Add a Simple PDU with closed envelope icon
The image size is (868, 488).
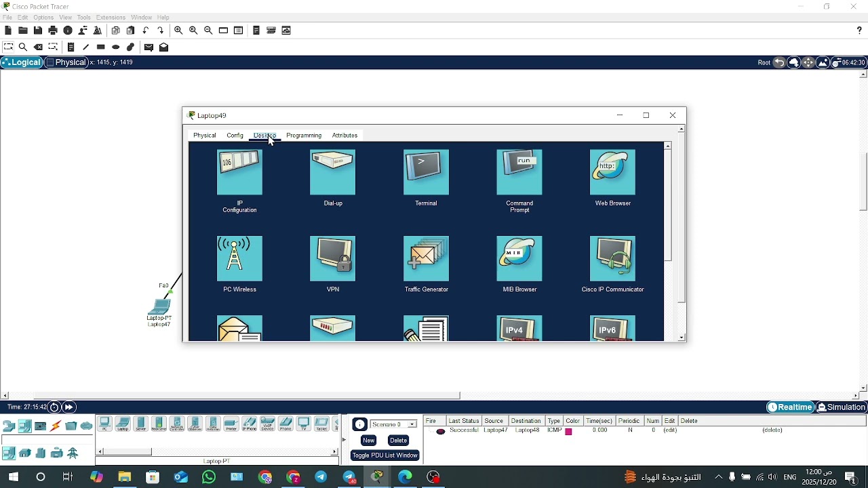149,47
